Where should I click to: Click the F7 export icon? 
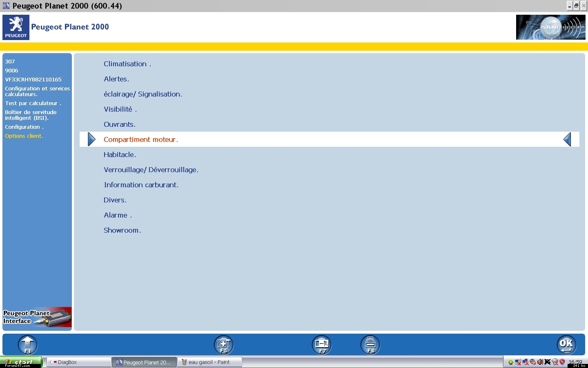pos(322,345)
